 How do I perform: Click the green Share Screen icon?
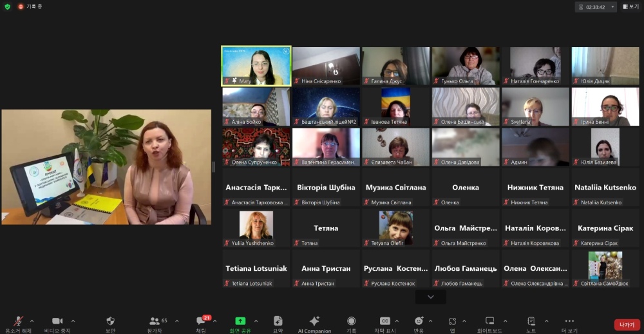click(240, 321)
